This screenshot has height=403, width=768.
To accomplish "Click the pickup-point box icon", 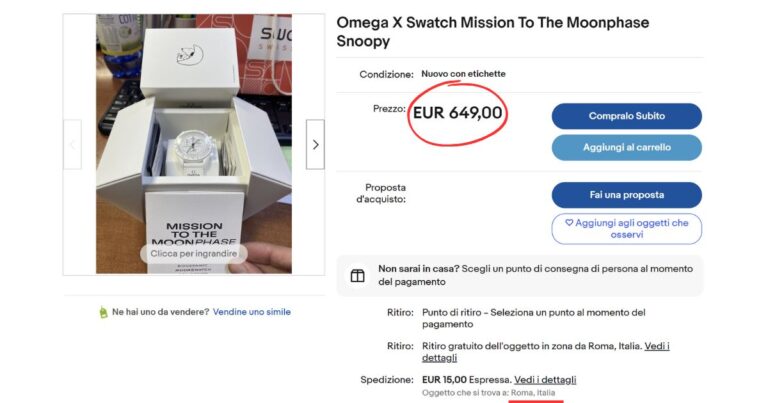I will tap(357, 276).
